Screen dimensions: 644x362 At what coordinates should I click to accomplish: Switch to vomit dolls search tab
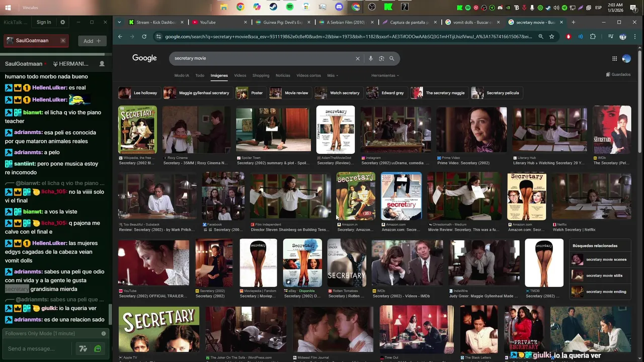click(473, 22)
